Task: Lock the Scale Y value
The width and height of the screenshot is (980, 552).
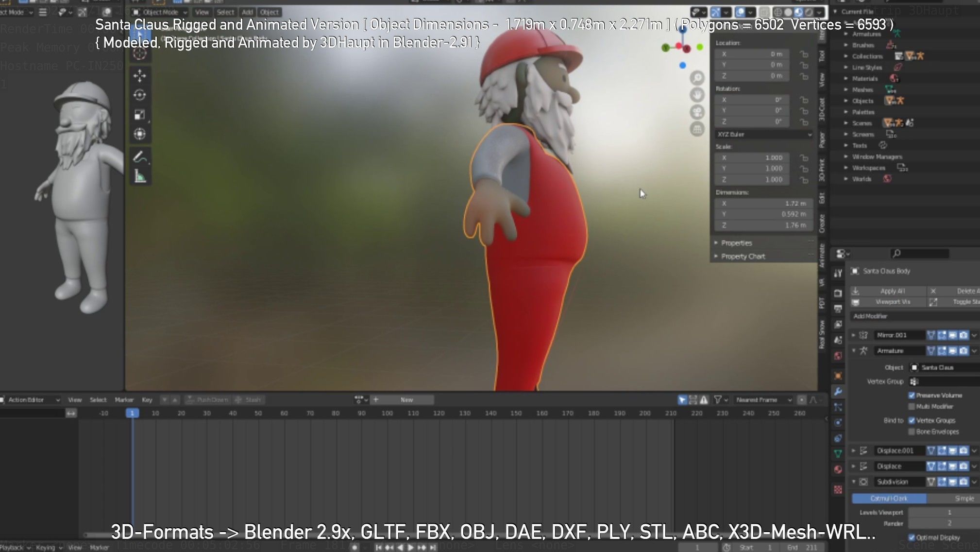Action: pos(804,169)
